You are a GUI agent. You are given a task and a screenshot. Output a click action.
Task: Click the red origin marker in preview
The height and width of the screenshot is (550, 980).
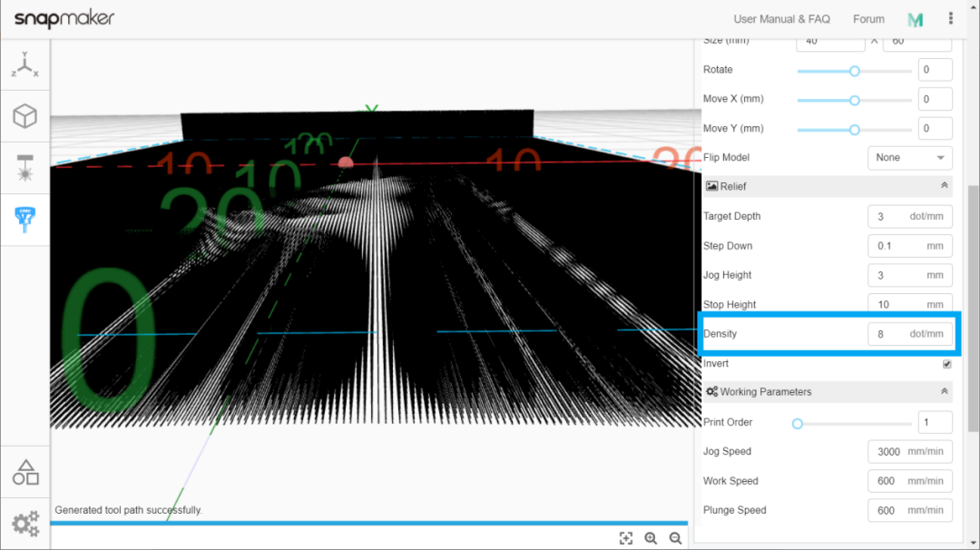pyautogui.click(x=346, y=163)
